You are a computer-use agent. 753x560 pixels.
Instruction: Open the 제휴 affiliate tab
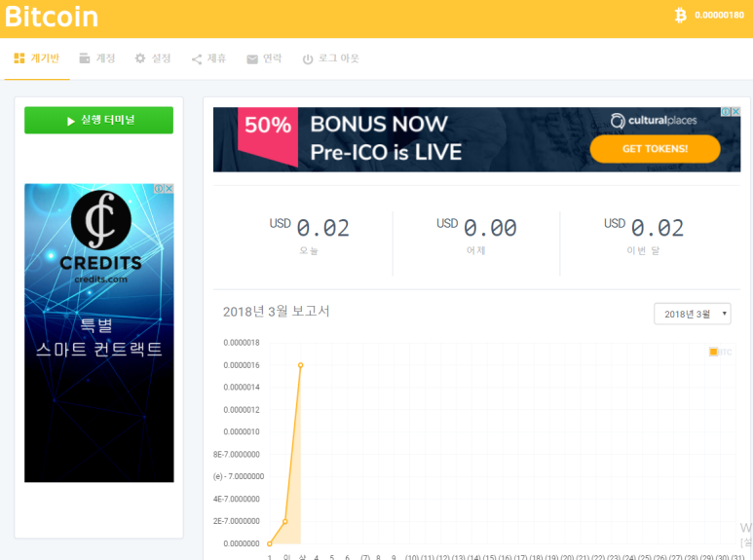[x=208, y=58]
